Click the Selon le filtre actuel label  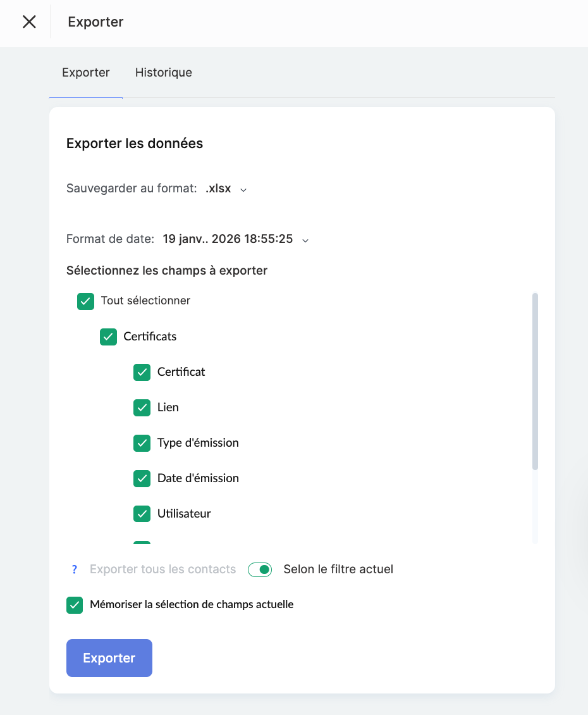point(338,569)
